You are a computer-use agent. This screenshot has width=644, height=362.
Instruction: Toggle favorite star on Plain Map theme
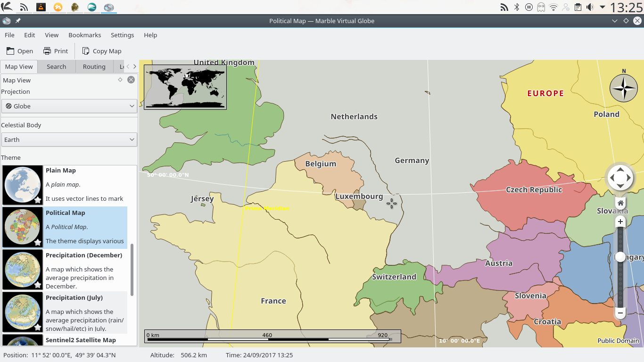37,200
